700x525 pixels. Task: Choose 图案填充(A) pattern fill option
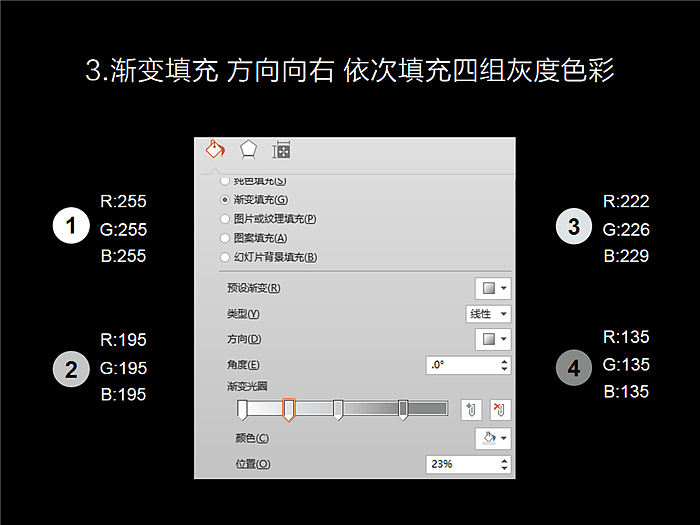click(254, 238)
